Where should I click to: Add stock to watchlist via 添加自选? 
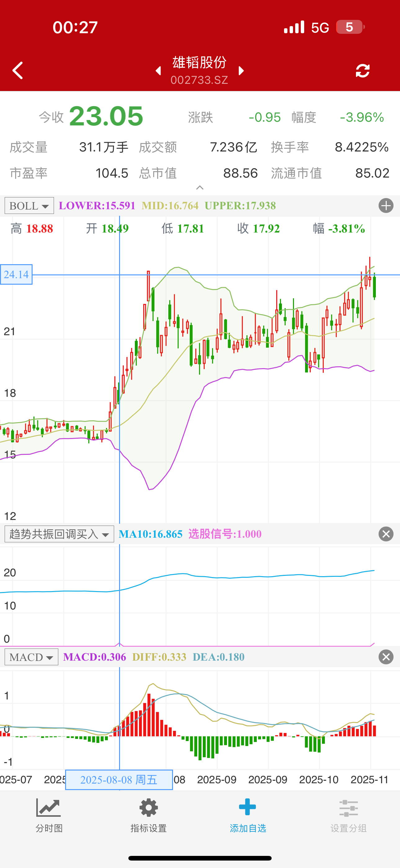[248, 816]
